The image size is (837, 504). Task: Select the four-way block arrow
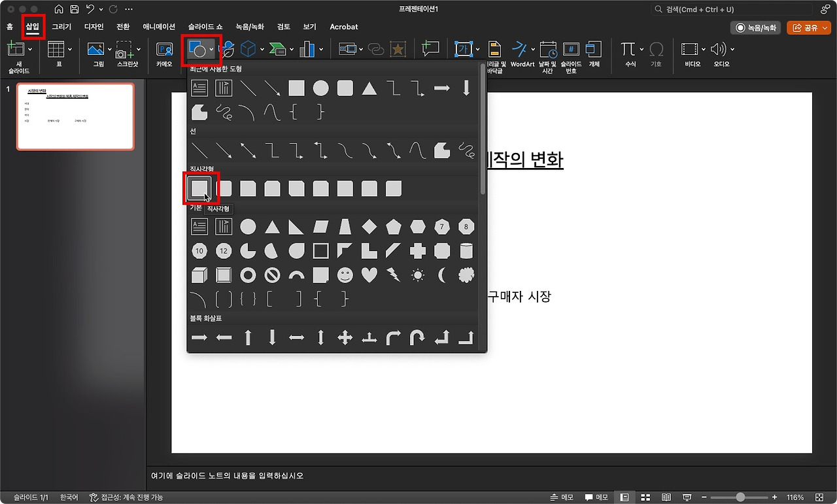click(x=345, y=337)
